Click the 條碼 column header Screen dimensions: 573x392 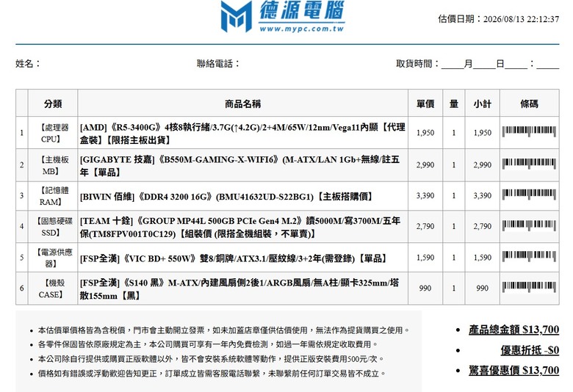[x=529, y=104]
